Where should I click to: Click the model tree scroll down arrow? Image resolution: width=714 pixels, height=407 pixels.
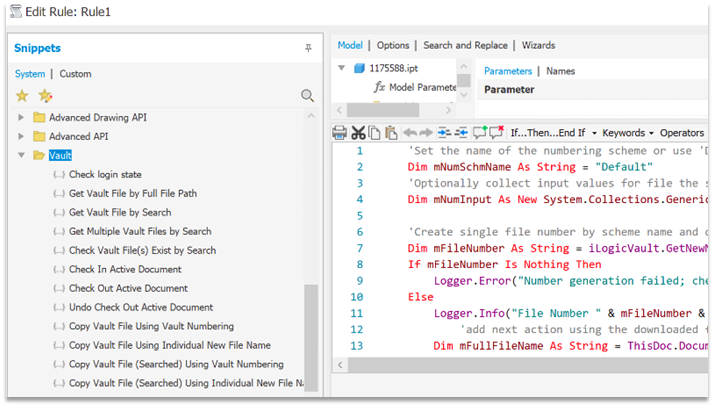464,95
